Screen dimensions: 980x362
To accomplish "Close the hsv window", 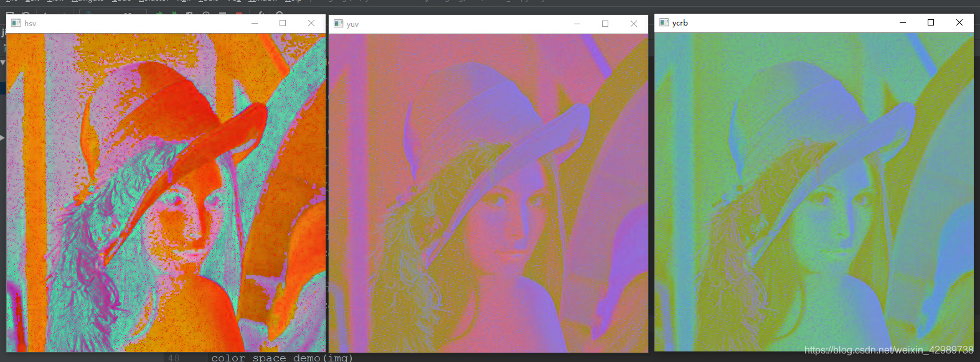I will point(311,23).
